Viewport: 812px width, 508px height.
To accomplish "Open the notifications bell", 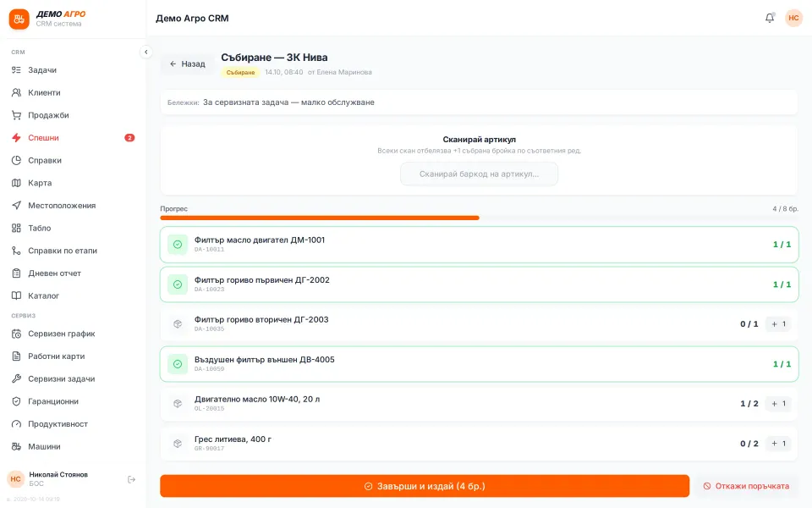I will tap(770, 18).
